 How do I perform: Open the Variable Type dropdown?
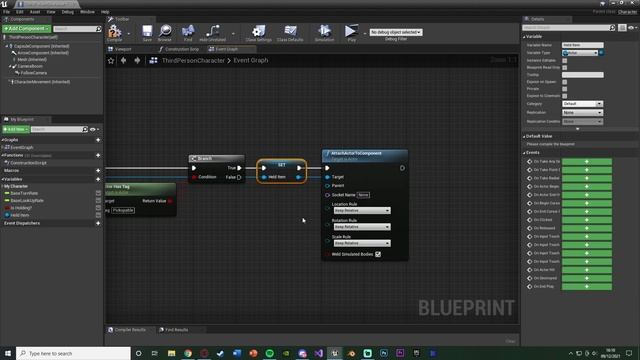(x=580, y=53)
